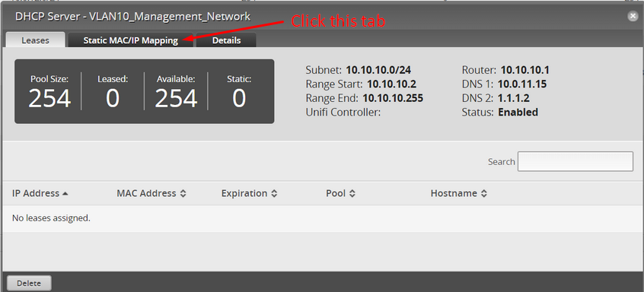Select the 'No leases assigned.' table row
The height and width of the screenshot is (292, 644).
[x=322, y=218]
